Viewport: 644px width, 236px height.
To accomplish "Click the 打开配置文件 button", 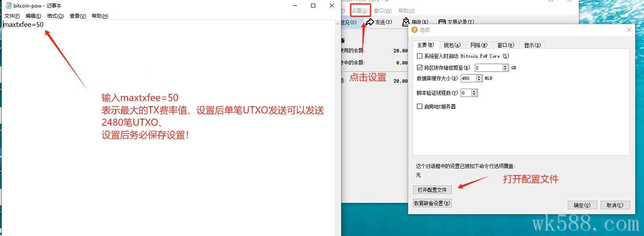I will point(432,190).
